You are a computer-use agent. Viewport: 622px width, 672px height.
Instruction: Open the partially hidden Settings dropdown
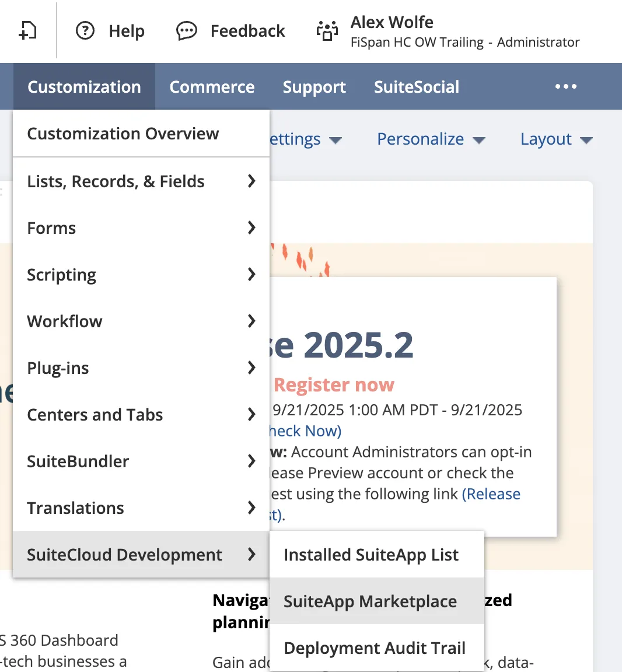click(x=306, y=139)
